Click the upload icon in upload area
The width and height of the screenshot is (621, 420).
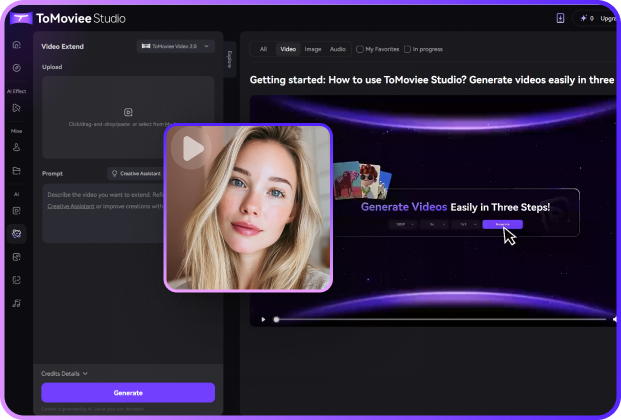coord(128,112)
